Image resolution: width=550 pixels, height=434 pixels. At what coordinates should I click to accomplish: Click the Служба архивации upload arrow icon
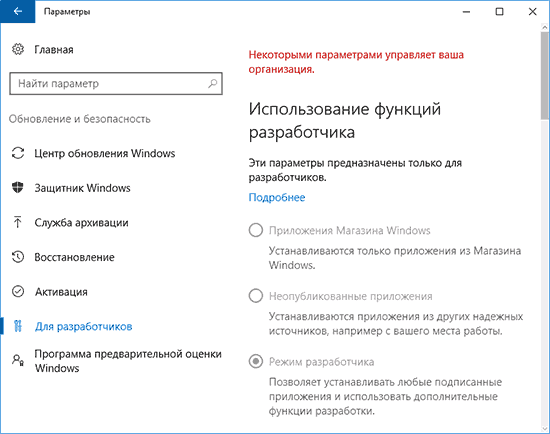tap(18, 222)
